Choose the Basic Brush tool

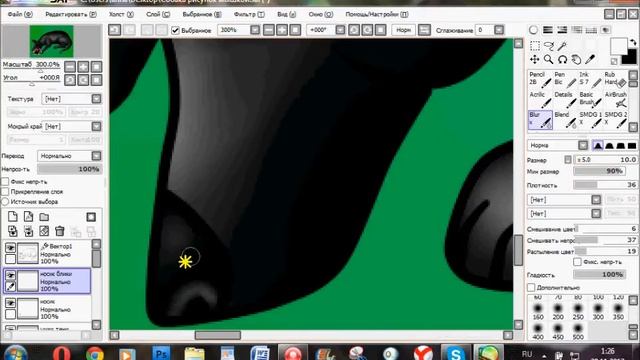(x=591, y=99)
